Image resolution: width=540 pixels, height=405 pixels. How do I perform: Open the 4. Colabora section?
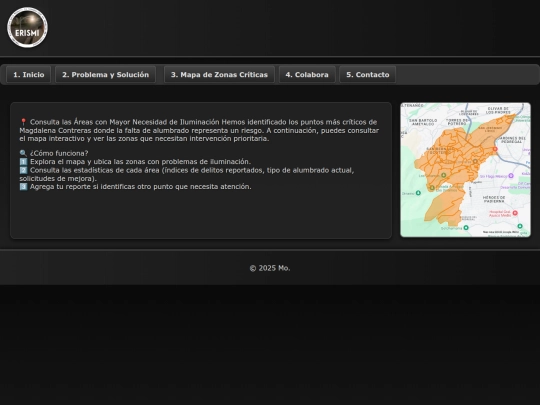click(x=307, y=75)
